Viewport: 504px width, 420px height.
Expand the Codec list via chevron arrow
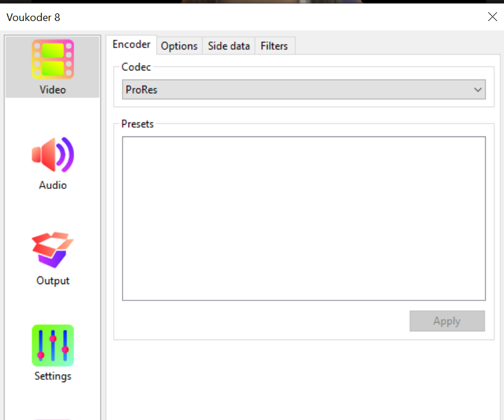(478, 90)
